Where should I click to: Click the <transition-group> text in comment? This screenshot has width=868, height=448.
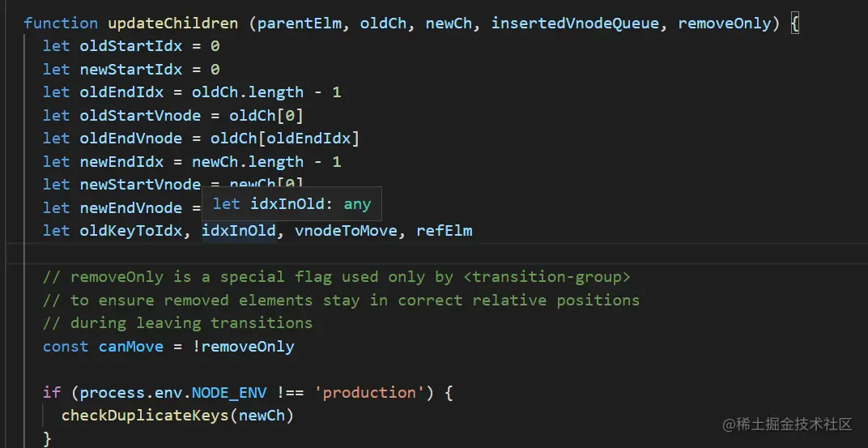pos(547,277)
